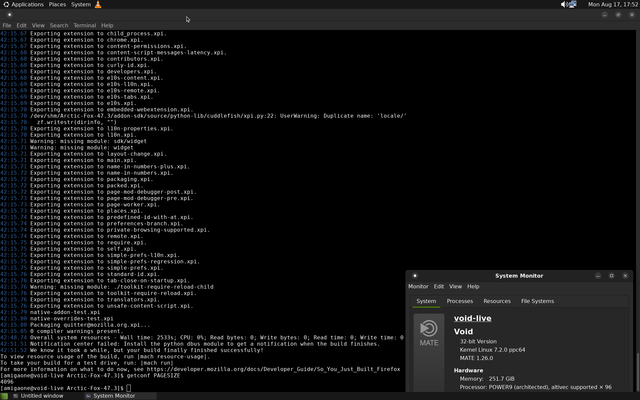
Task: Maximize the System Monitor window
Action: [x=611, y=276]
